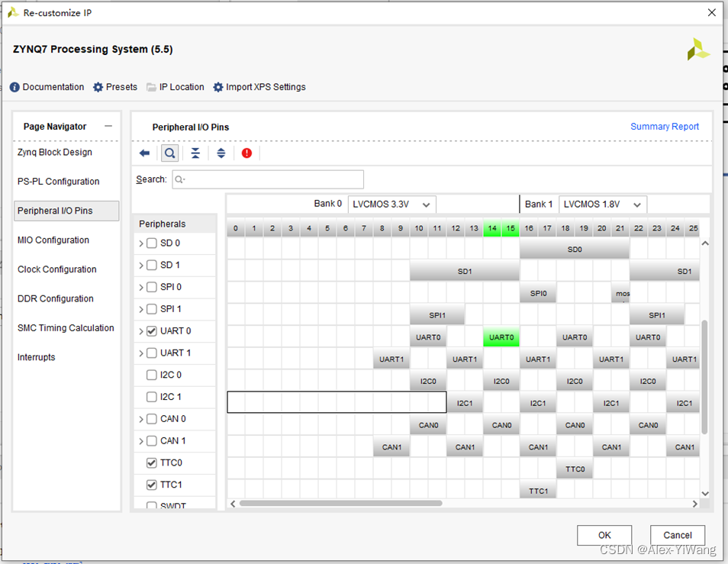
Task: Toggle the search magnifier toolbar icon
Action: tap(170, 153)
